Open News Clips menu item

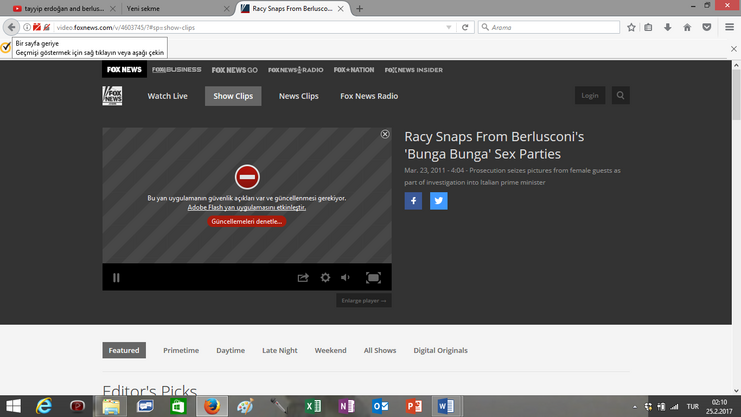pos(299,96)
